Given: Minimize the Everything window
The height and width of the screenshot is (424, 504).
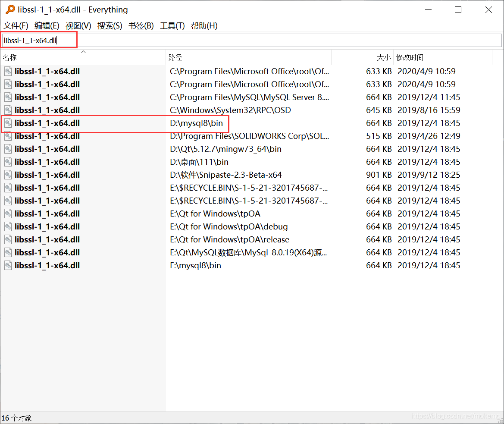Looking at the screenshot, I should coord(428,10).
